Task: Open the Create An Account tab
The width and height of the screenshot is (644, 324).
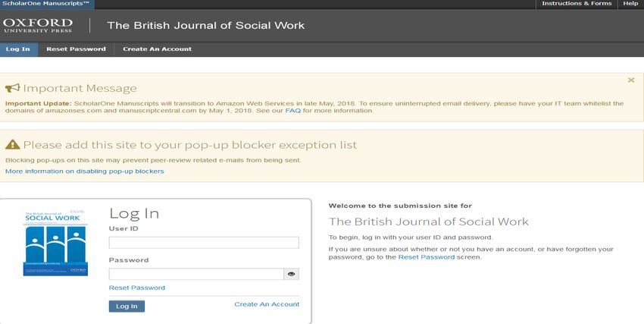Action: tap(157, 49)
